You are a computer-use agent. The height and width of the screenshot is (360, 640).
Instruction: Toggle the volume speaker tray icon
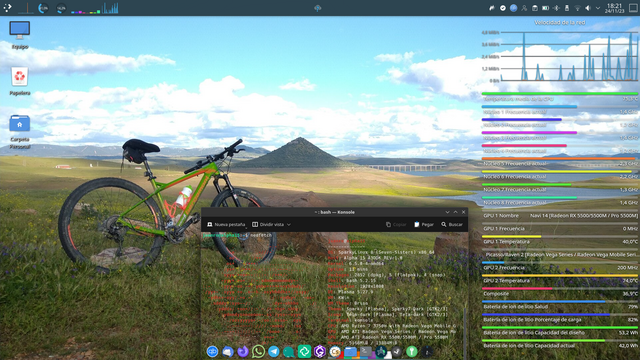coord(588,8)
